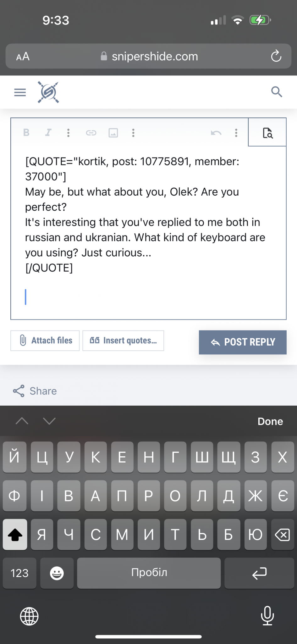Viewport: 297px width, 644px height.
Task: Click Insert quotes button
Action: [x=123, y=340]
